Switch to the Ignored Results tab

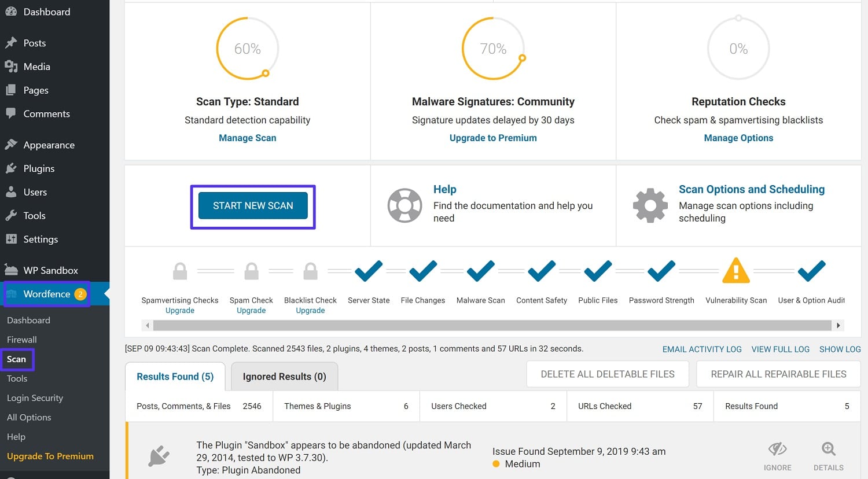(284, 376)
